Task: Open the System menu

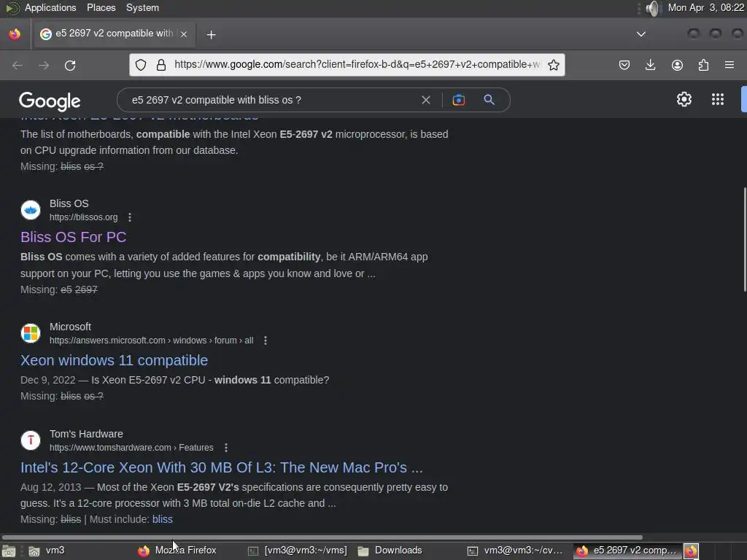Action: (x=142, y=7)
